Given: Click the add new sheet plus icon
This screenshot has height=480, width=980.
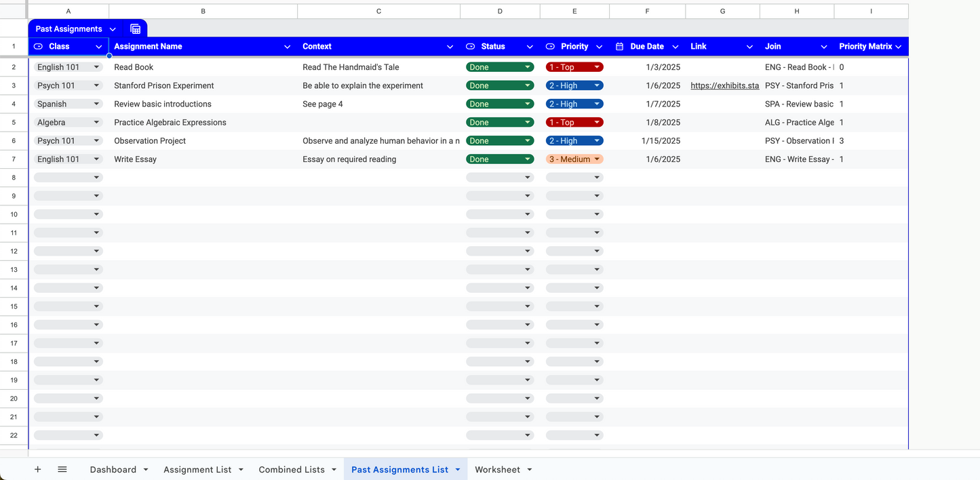Looking at the screenshot, I should (38, 469).
